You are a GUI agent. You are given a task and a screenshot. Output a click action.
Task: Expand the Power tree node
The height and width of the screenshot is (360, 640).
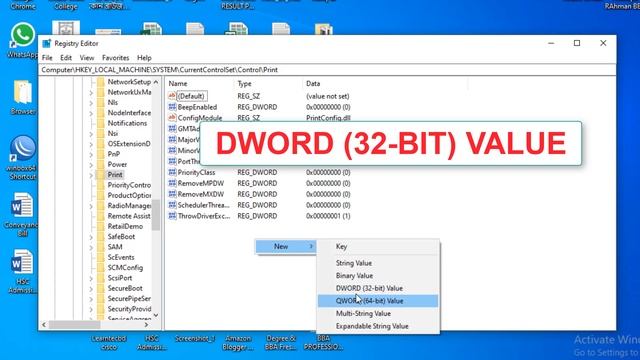pos(91,165)
